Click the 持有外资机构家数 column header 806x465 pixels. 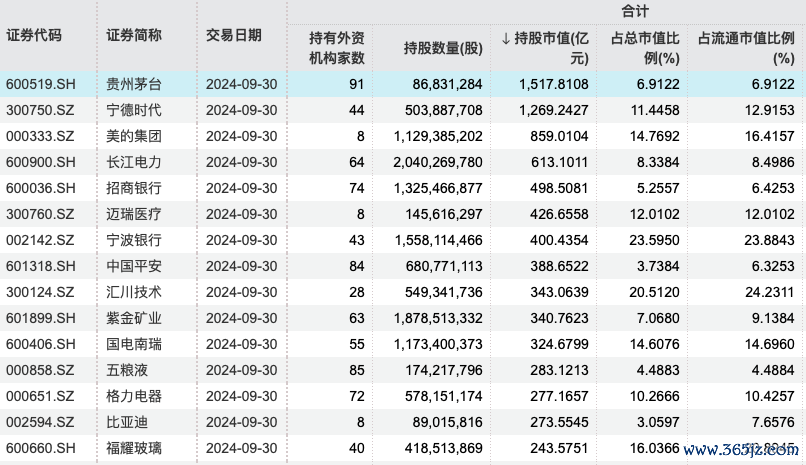337,48
